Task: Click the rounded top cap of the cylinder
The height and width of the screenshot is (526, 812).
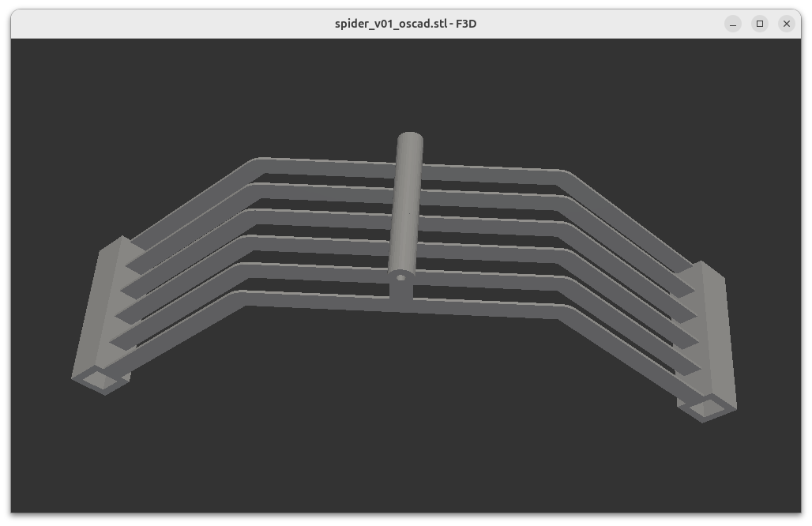Action: (x=410, y=142)
